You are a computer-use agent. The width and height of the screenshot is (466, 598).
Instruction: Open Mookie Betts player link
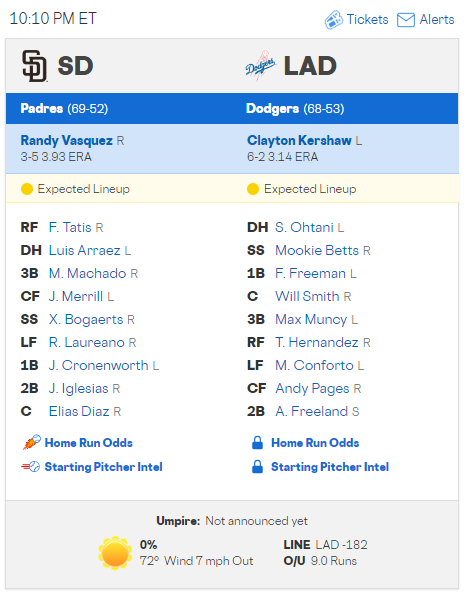click(317, 250)
